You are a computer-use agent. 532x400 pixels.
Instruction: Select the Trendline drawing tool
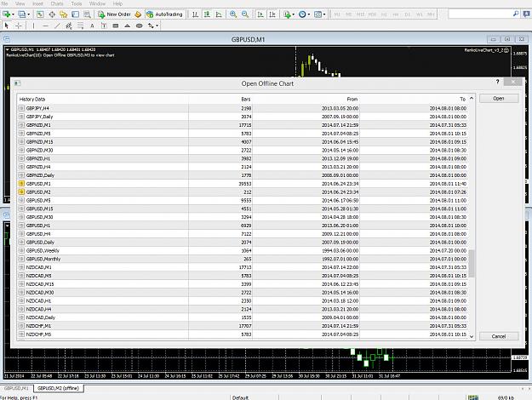coord(57,26)
